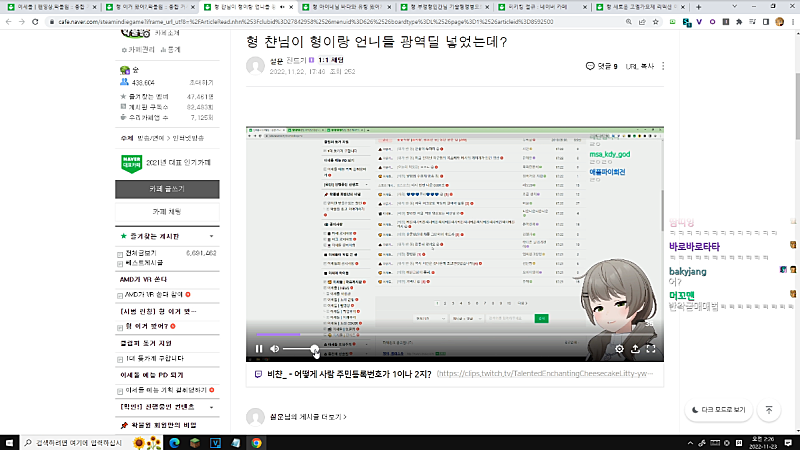Seek on the purple video progress bar
800x450 pixels.
coord(454,335)
